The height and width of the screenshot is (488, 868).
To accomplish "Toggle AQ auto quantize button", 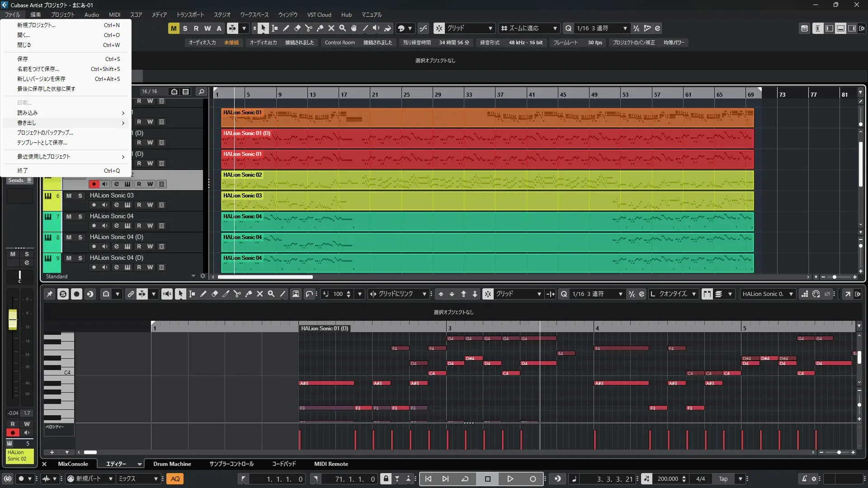I will tap(175, 479).
